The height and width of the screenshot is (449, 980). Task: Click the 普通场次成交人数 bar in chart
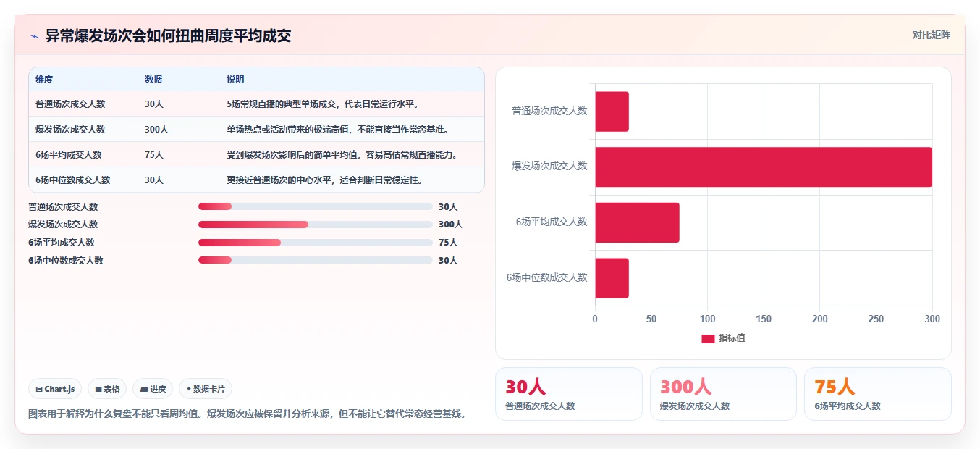point(612,112)
